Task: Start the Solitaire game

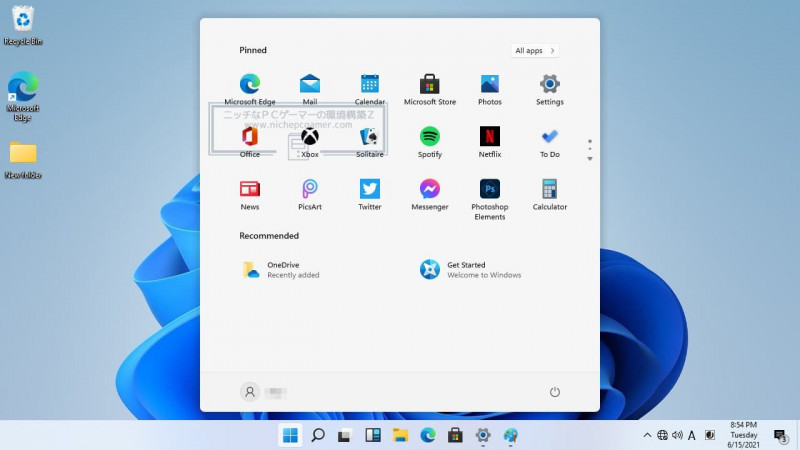Action: tap(370, 142)
